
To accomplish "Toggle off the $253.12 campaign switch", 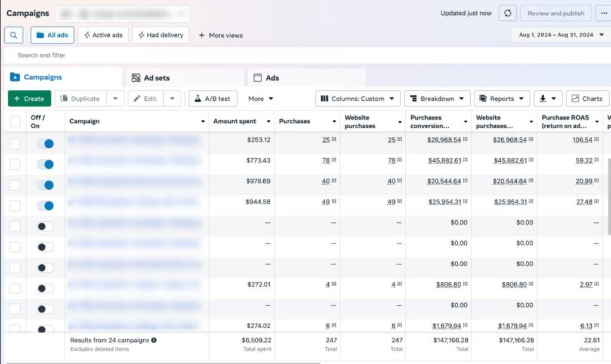I will click(45, 144).
